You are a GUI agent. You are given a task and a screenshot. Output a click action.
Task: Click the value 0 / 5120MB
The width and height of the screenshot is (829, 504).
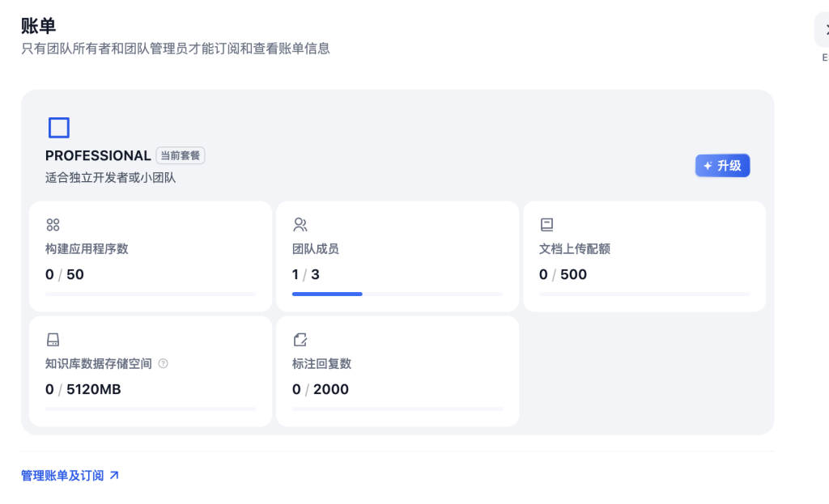[x=83, y=389]
